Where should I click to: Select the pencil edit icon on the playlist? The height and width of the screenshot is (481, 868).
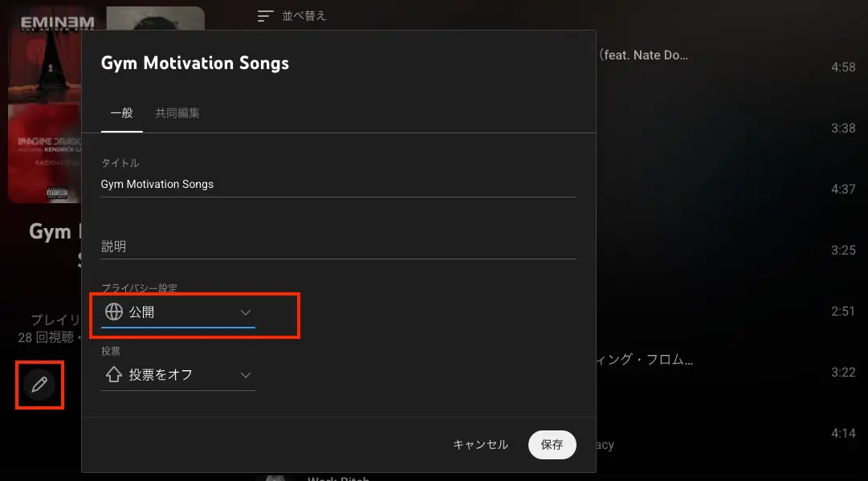(39, 385)
